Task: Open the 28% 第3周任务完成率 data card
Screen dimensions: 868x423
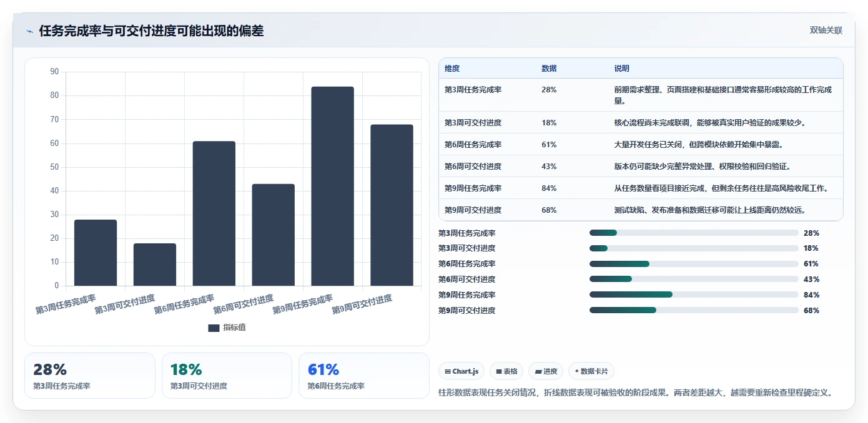Action: 90,376
